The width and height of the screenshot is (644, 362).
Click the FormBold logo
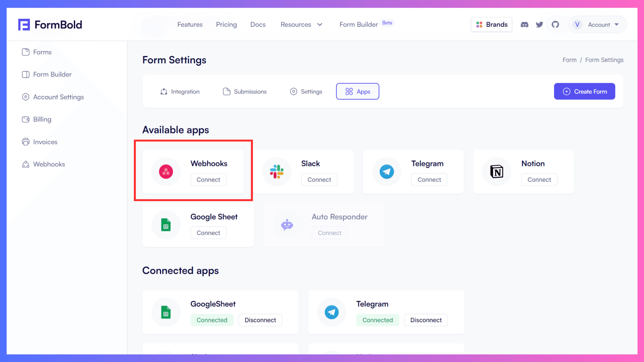[x=50, y=24]
